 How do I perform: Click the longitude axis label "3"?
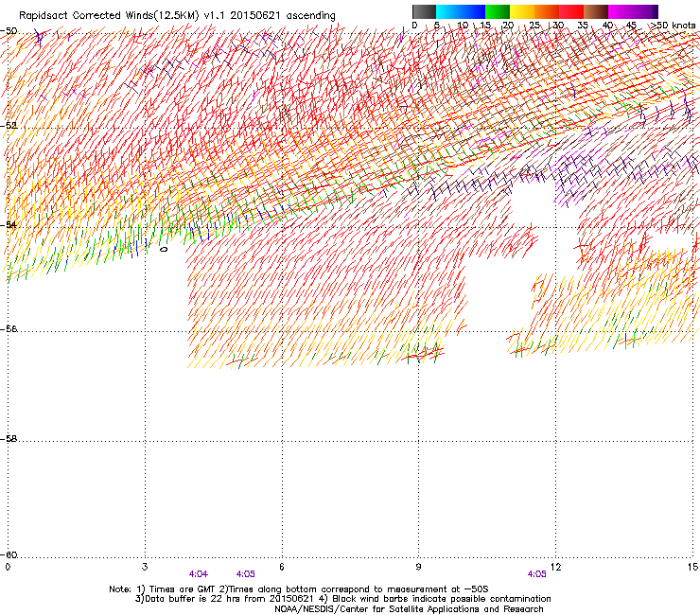coord(145,567)
